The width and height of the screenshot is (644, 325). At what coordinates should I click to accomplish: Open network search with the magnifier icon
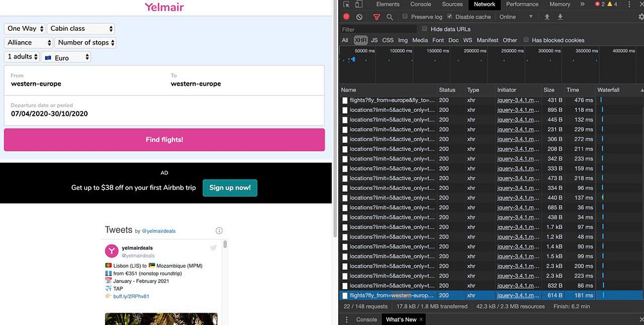[x=390, y=17]
